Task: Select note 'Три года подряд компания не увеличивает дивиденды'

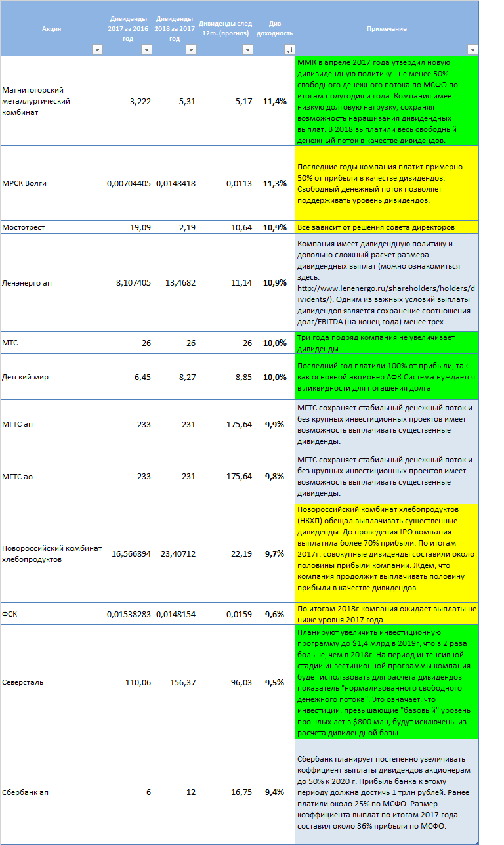Action: click(x=387, y=343)
